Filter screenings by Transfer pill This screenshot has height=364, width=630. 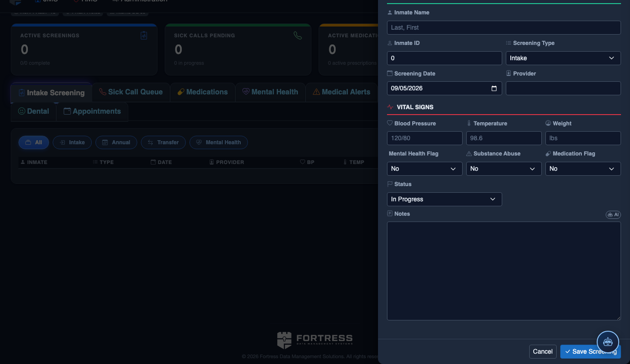pos(163,142)
